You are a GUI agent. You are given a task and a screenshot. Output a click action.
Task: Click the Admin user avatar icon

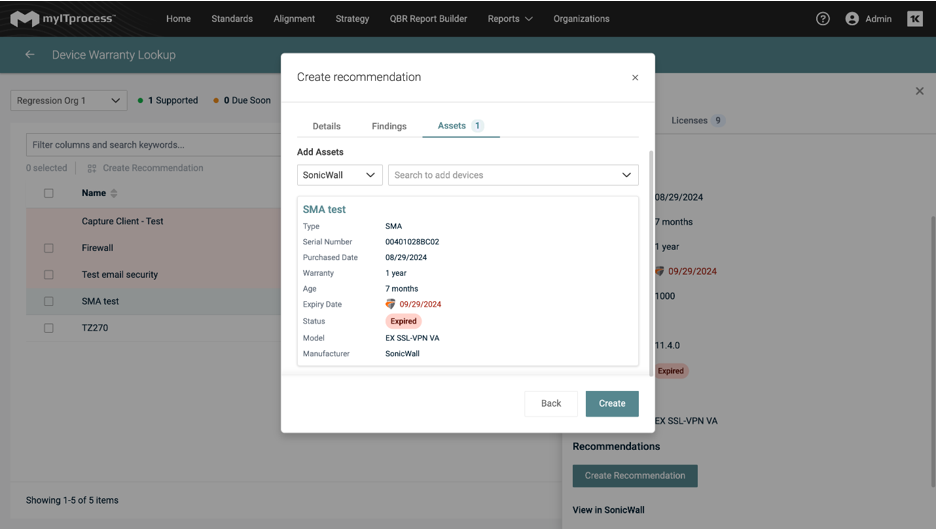click(852, 19)
